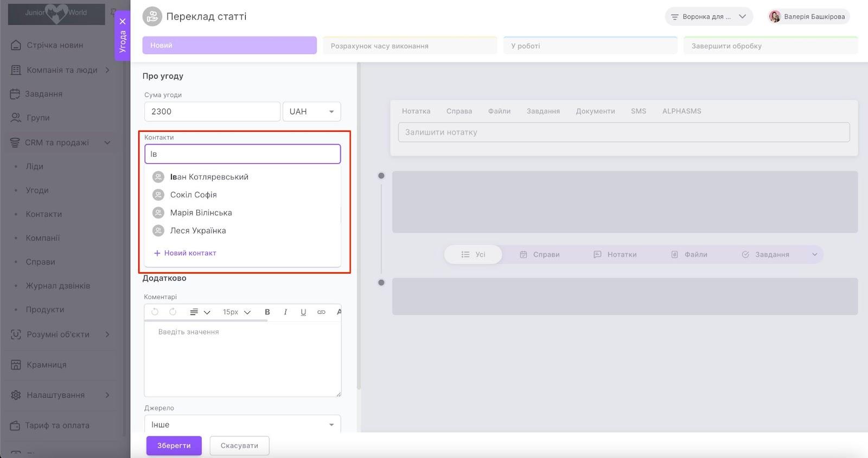The height and width of the screenshot is (458, 868).
Task: Toggle italic formatting in the comment toolbar
Action: [285, 312]
